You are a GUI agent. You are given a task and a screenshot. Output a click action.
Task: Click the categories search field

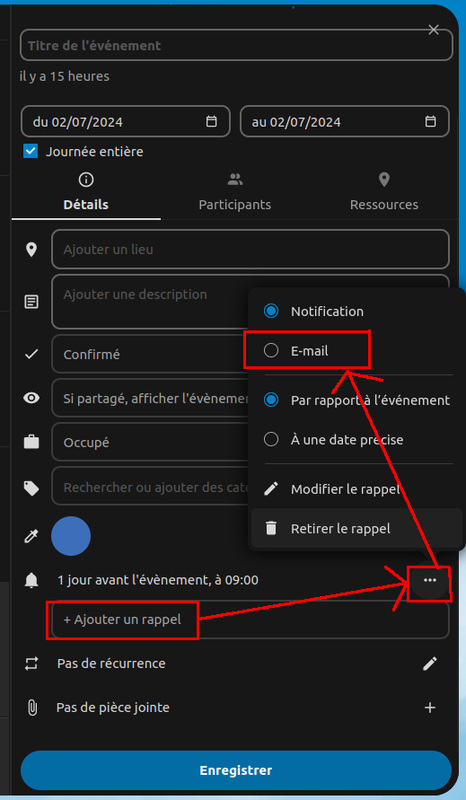coord(150,486)
